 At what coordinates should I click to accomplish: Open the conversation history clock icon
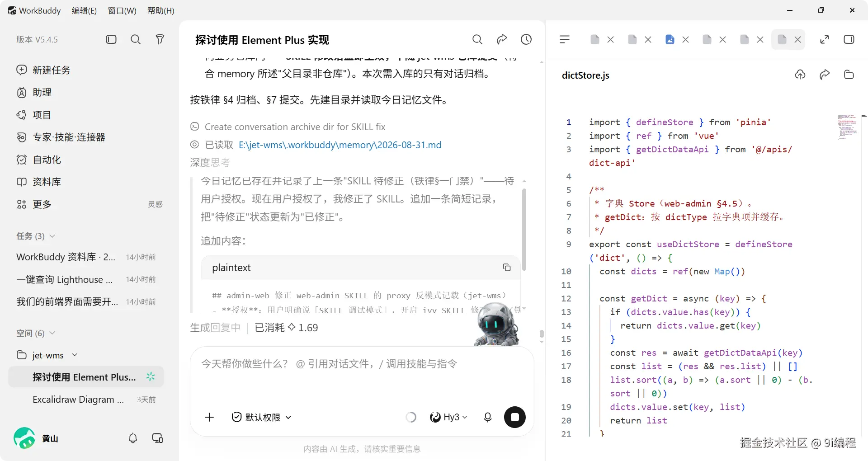coord(526,40)
